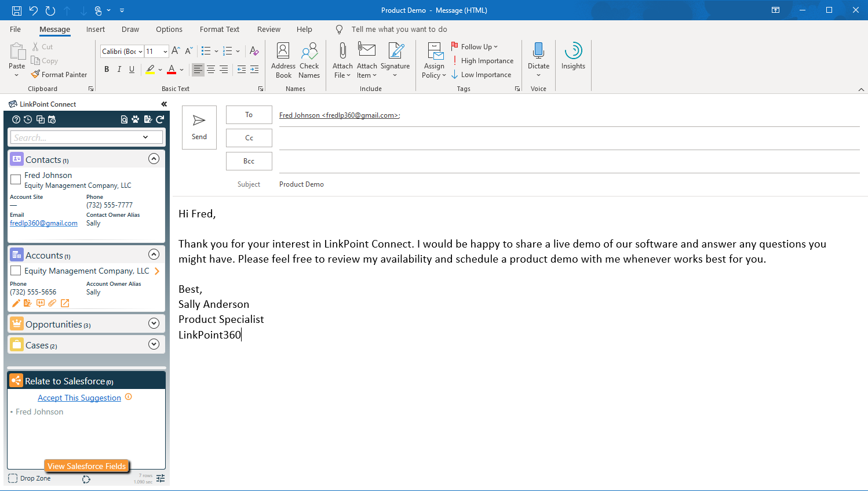This screenshot has height=491, width=868.
Task: Switch to the Options tab
Action: point(169,30)
